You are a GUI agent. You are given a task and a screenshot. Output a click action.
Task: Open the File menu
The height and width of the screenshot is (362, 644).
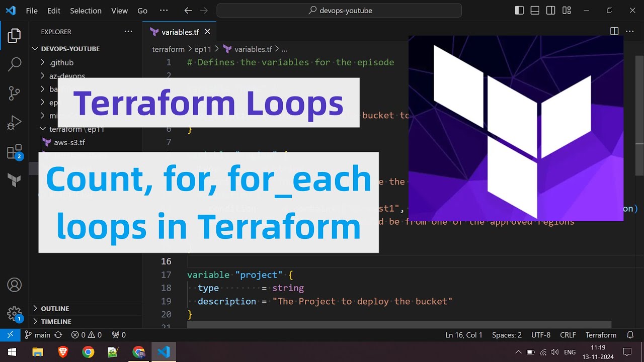pos(32,11)
